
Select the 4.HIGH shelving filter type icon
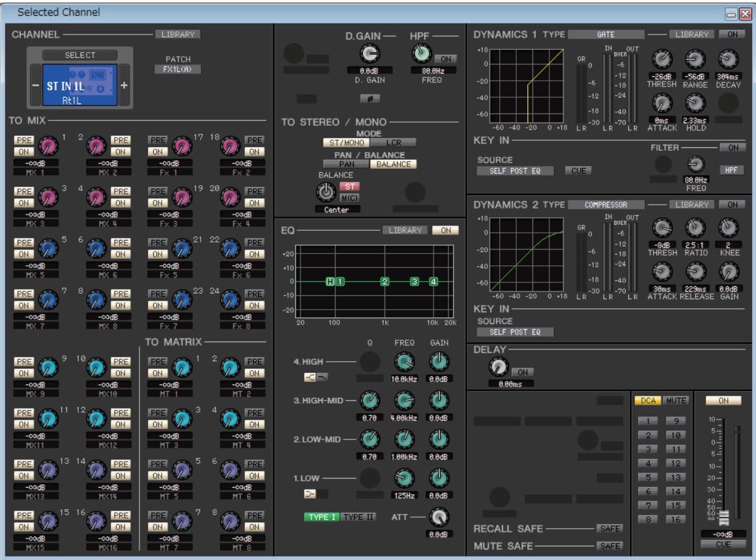[310, 377]
